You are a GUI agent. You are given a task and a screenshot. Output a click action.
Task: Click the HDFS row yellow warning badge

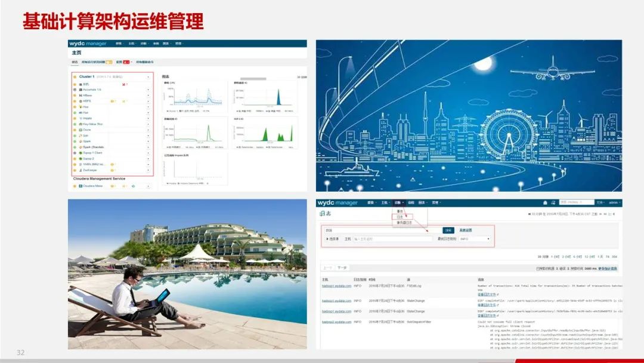[x=113, y=101]
